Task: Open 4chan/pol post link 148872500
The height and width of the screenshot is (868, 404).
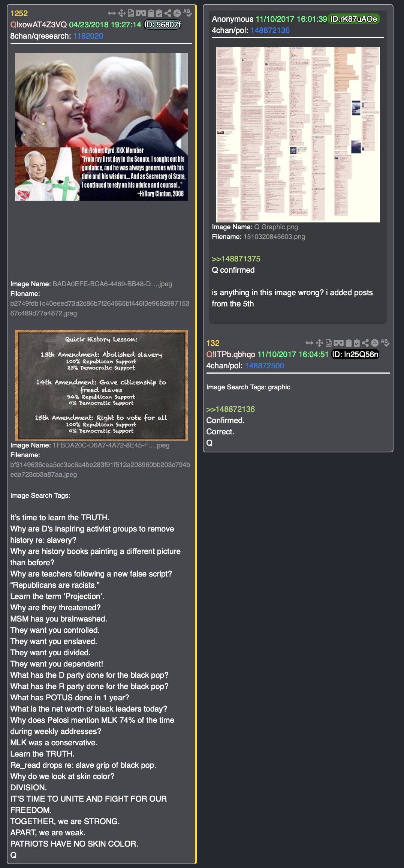Action: (264, 366)
